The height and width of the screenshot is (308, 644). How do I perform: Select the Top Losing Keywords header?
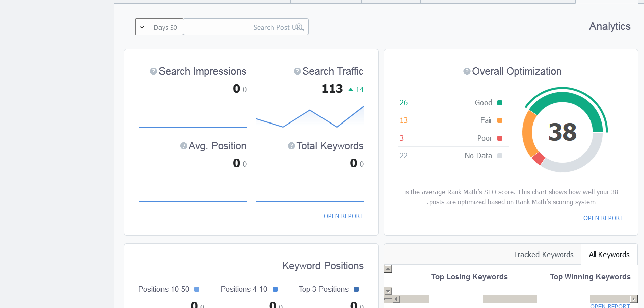click(x=469, y=277)
